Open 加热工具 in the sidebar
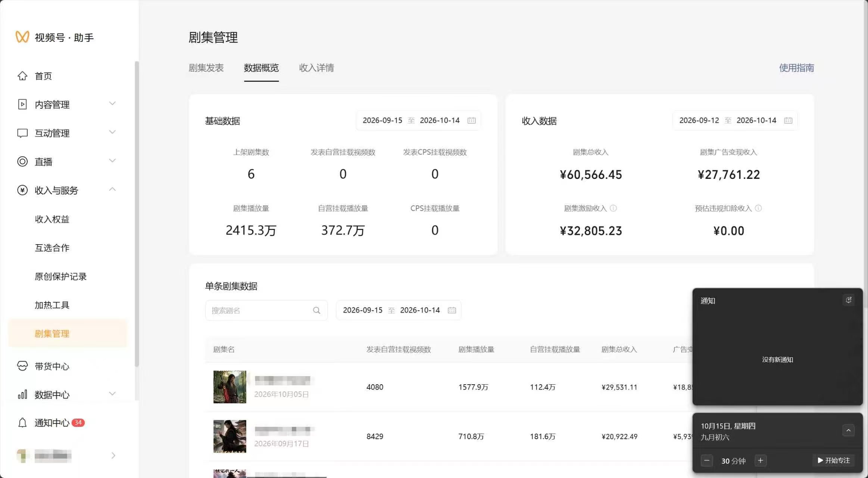This screenshot has height=478, width=868. coord(52,305)
